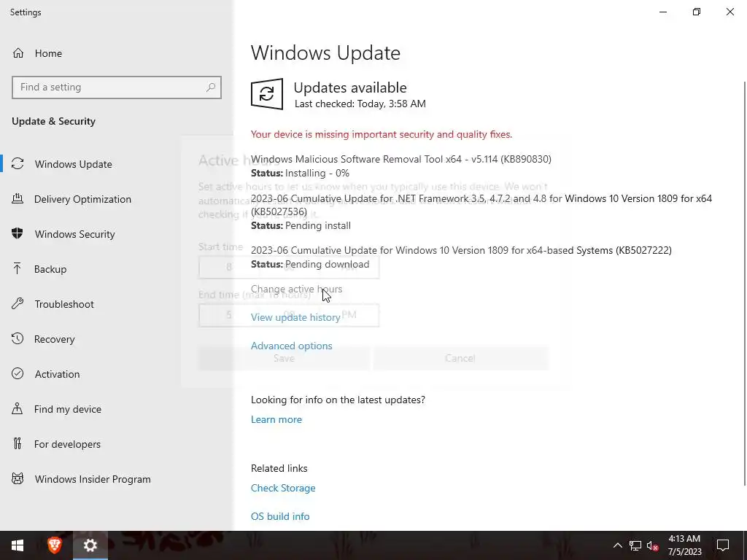This screenshot has width=747, height=560.
Task: Click the 'Status: Pending install' text
Action: click(x=301, y=226)
